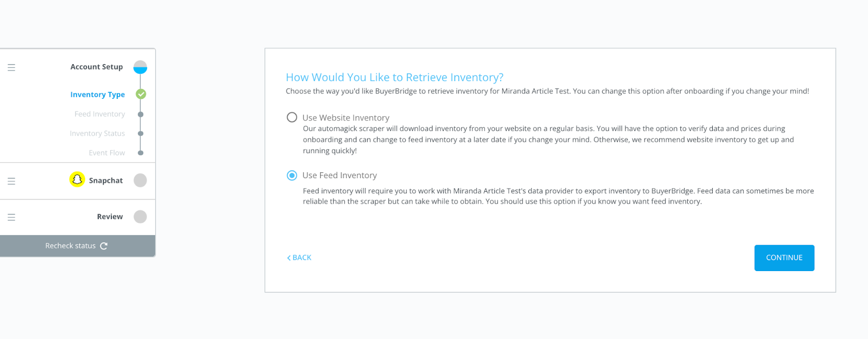The width and height of the screenshot is (868, 339).
Task: Click the Snapchat ghost logo icon
Action: (77, 179)
